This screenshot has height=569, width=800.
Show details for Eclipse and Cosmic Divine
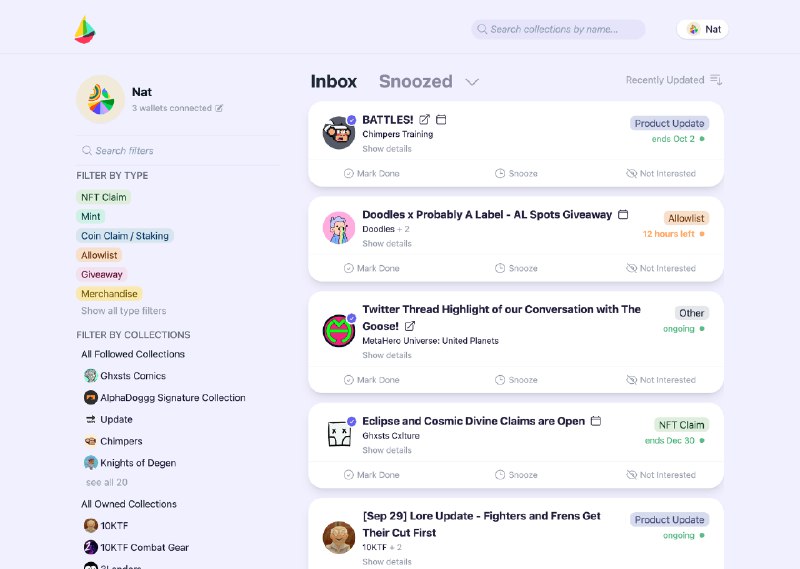point(387,450)
